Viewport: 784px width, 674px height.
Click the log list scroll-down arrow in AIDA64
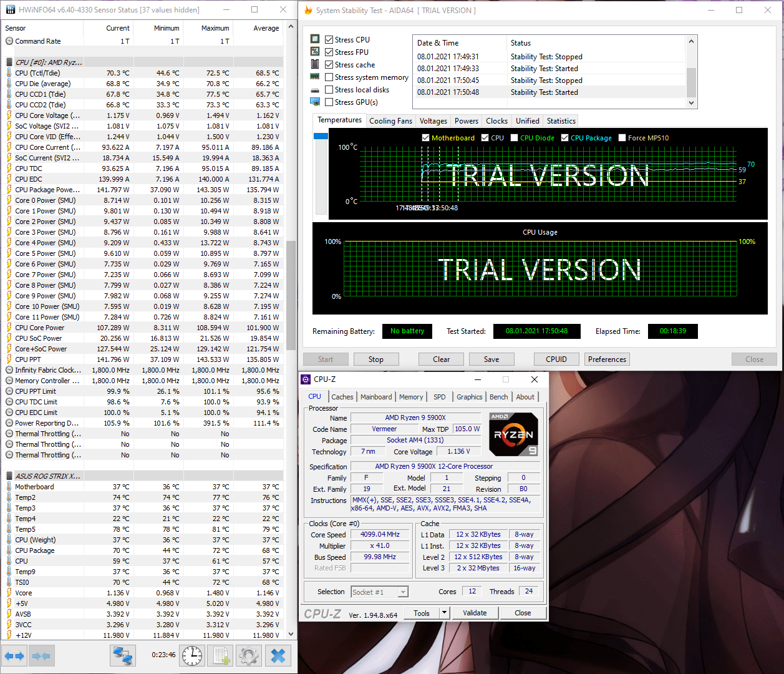pos(691,103)
